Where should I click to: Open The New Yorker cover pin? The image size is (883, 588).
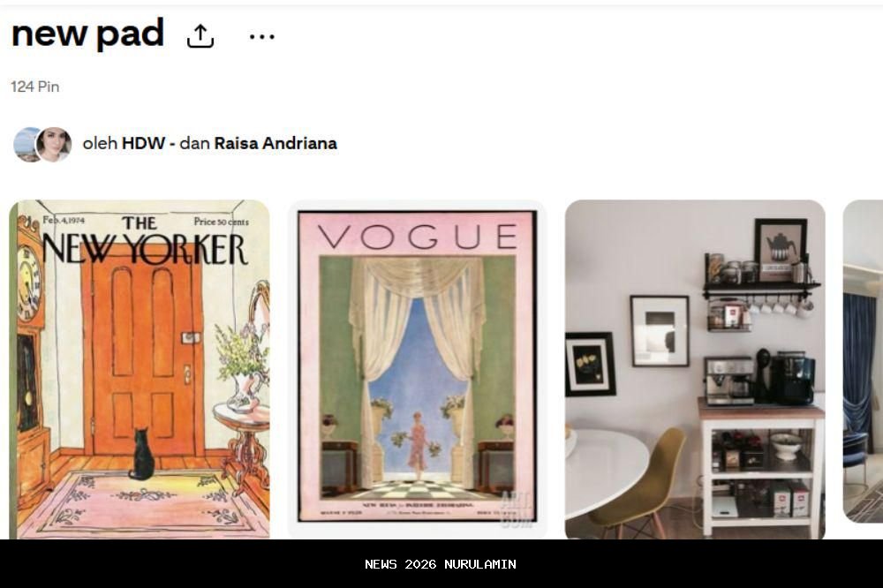pos(140,369)
